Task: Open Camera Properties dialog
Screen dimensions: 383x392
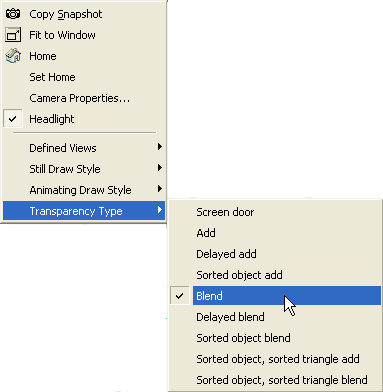Action: pyautogui.click(x=84, y=98)
